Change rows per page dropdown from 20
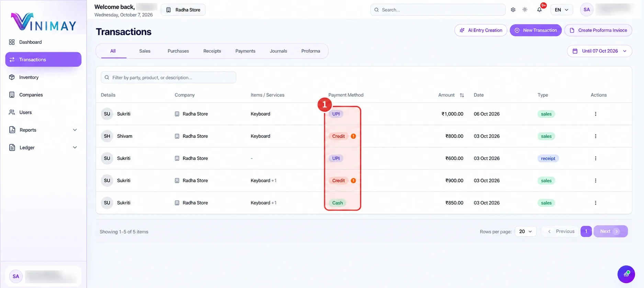Viewport: 644px width, 288px height. pyautogui.click(x=526, y=231)
